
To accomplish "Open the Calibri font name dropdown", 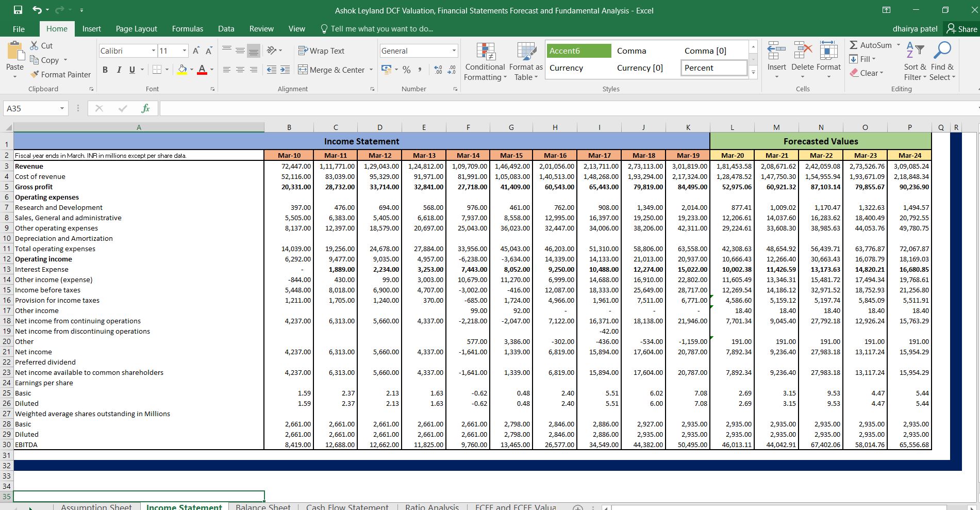I will pyautogui.click(x=154, y=51).
